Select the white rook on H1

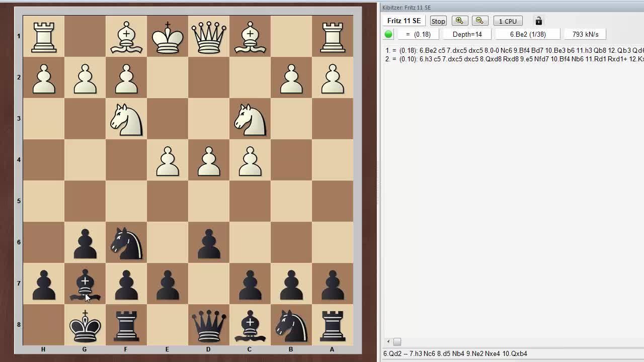pos(44,36)
